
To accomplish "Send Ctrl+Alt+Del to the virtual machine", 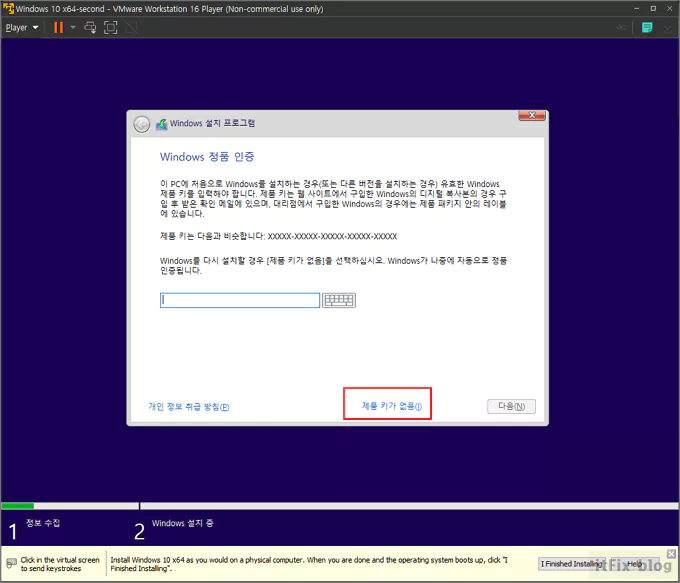I will pyautogui.click(x=90, y=28).
